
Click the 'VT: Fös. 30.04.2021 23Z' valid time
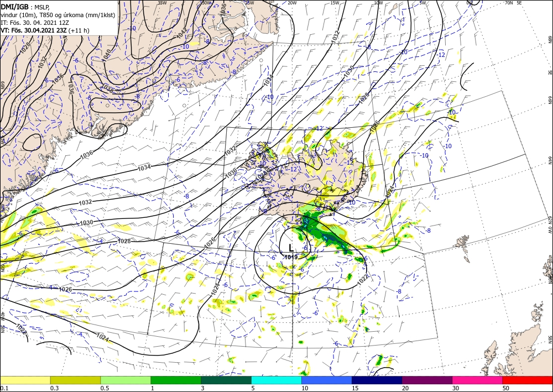pos(34,30)
